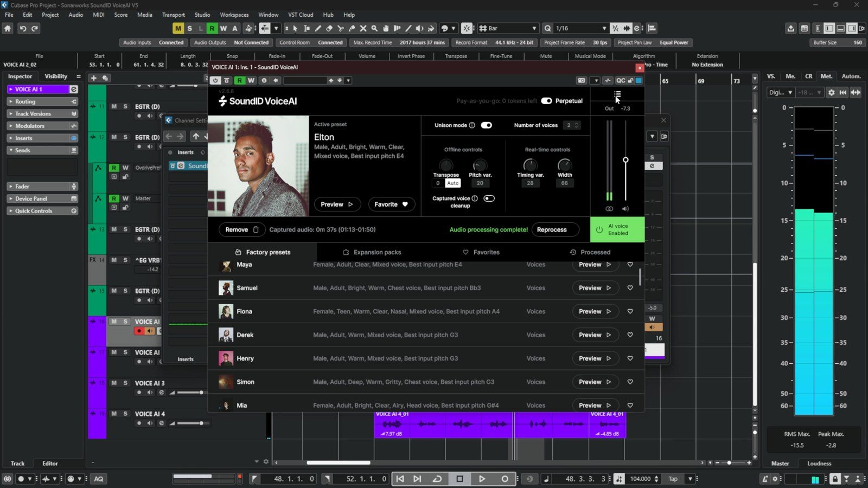Click the Record transport button
The width and height of the screenshot is (868, 488).
[505, 479]
